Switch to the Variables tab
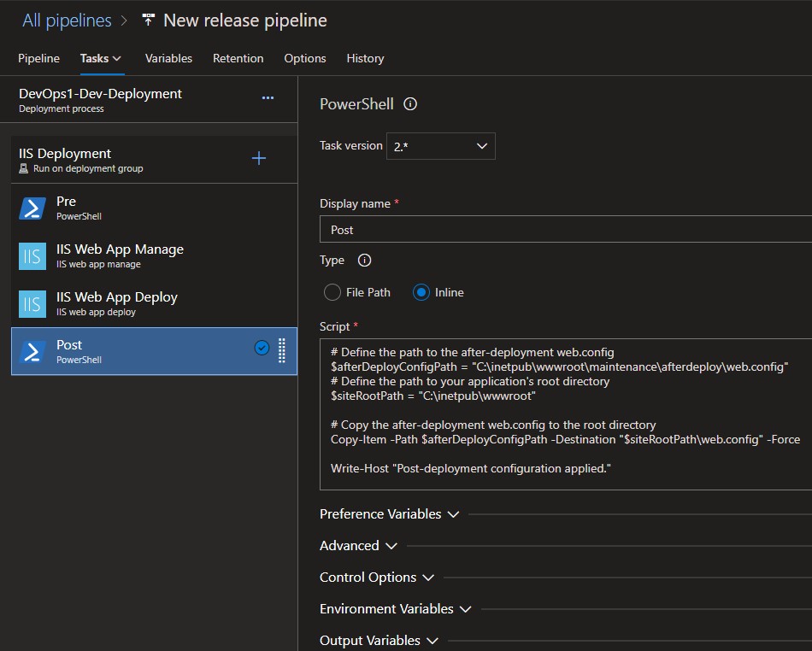812x651 pixels. click(x=168, y=58)
